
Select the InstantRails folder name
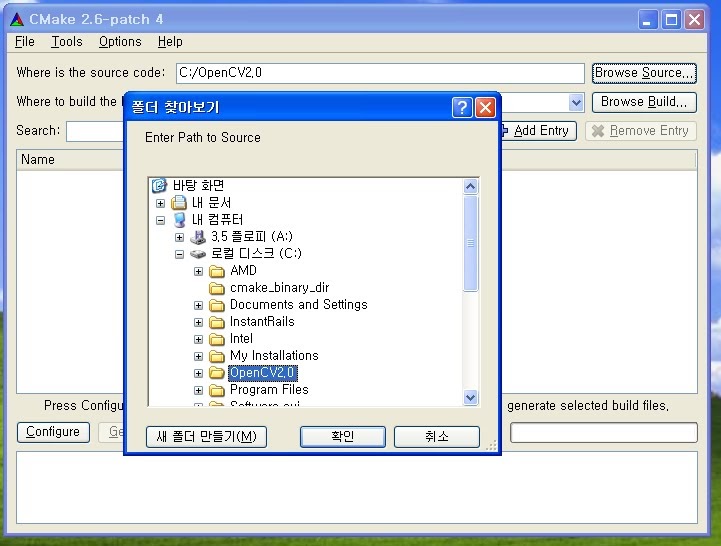click(x=262, y=322)
